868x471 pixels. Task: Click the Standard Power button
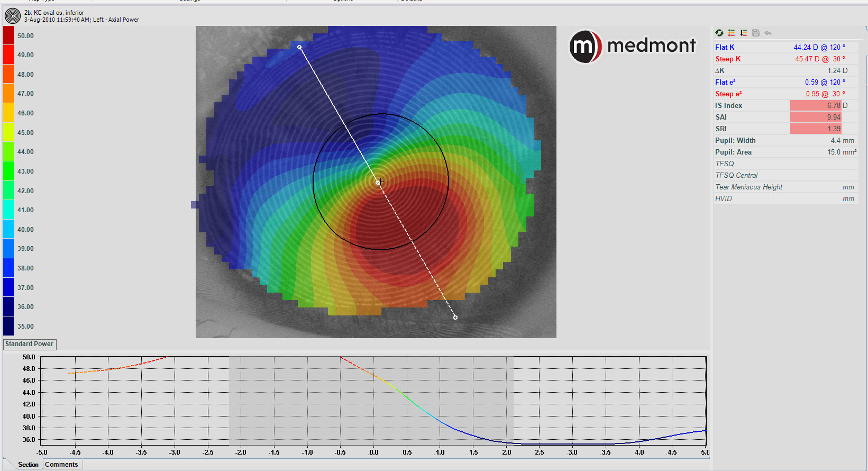[x=30, y=344]
